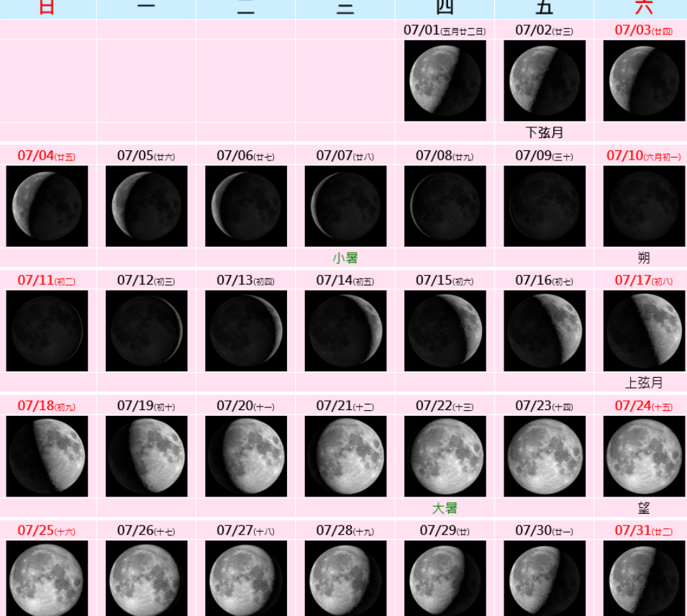Select the dark moon picture for 07/09
Viewport: 687px width, 616px height.
pos(544,206)
